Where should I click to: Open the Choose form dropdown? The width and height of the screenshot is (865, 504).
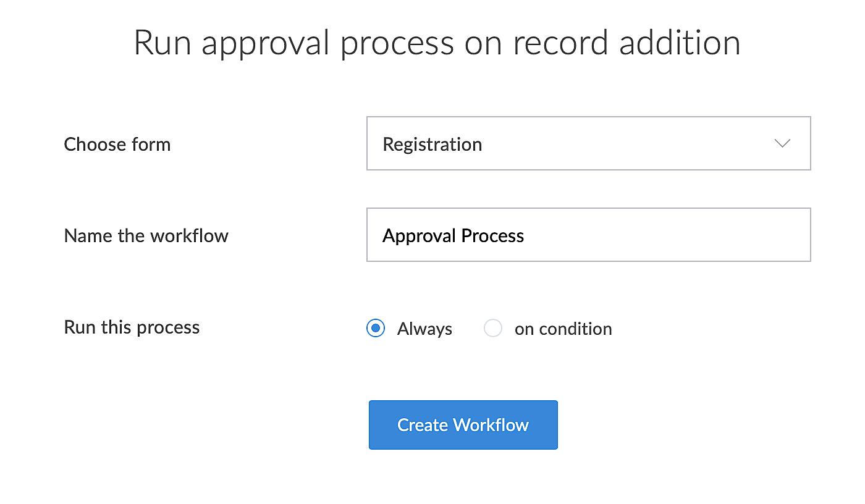(x=588, y=143)
